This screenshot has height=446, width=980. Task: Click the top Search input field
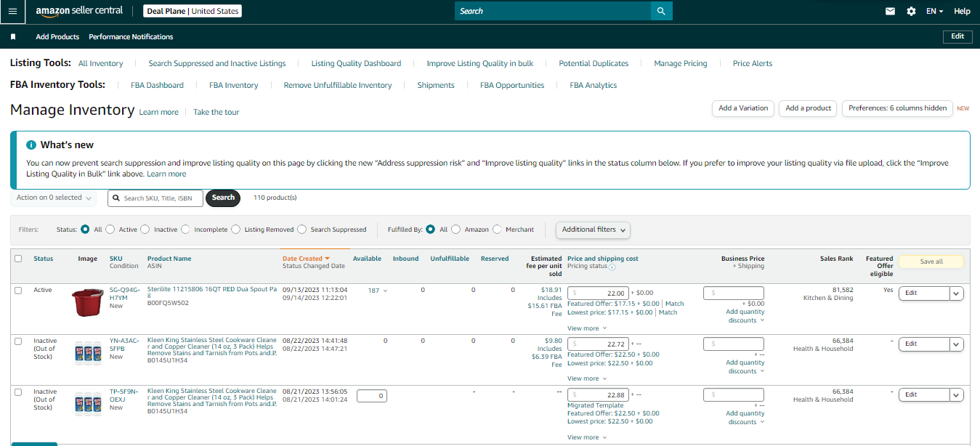coord(552,11)
